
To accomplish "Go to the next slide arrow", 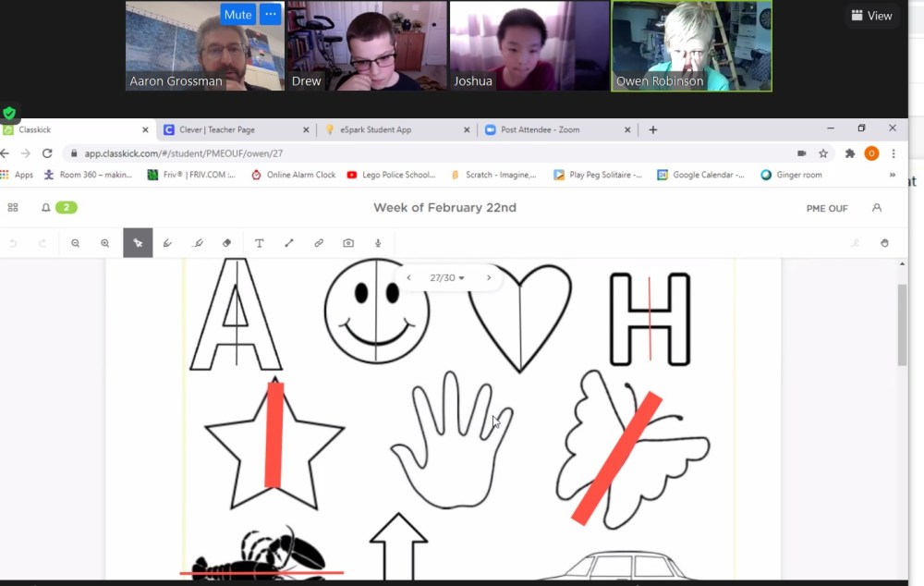I will [x=489, y=277].
